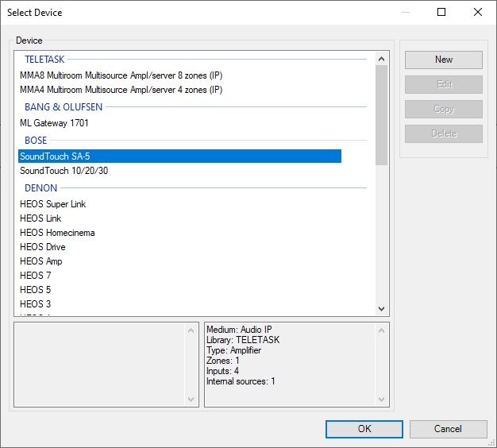Select HEOS Amp device
497x448 pixels.
(x=40, y=261)
